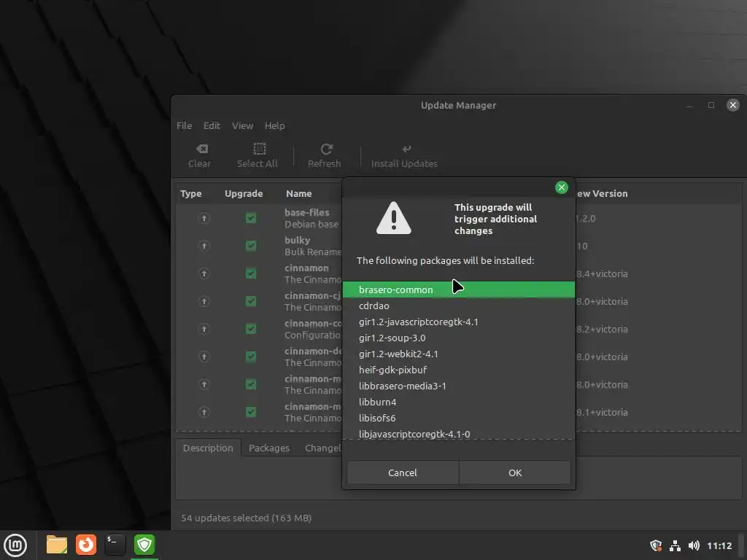The height and width of the screenshot is (560, 747).
Task: Click the upgrade type arrow icon for base-files
Action: pos(204,218)
